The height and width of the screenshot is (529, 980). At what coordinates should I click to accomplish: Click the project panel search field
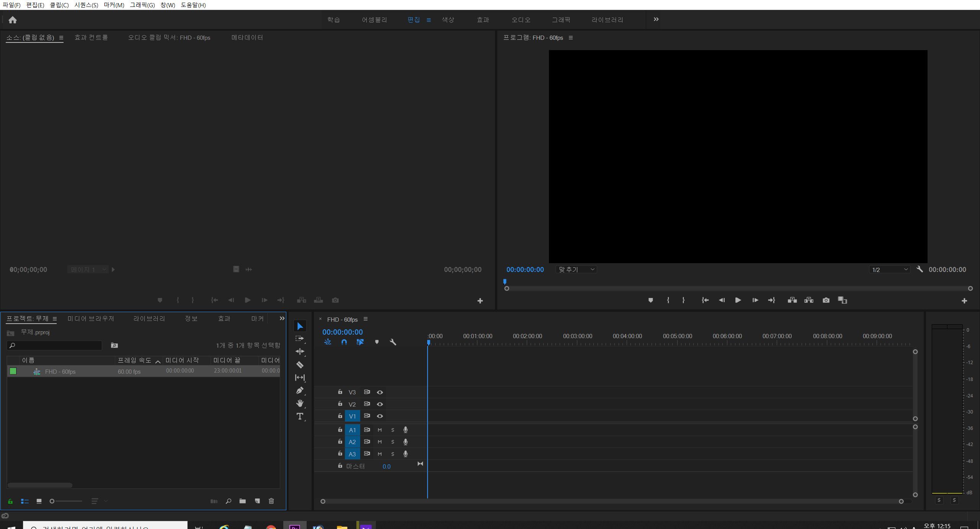[57, 345]
